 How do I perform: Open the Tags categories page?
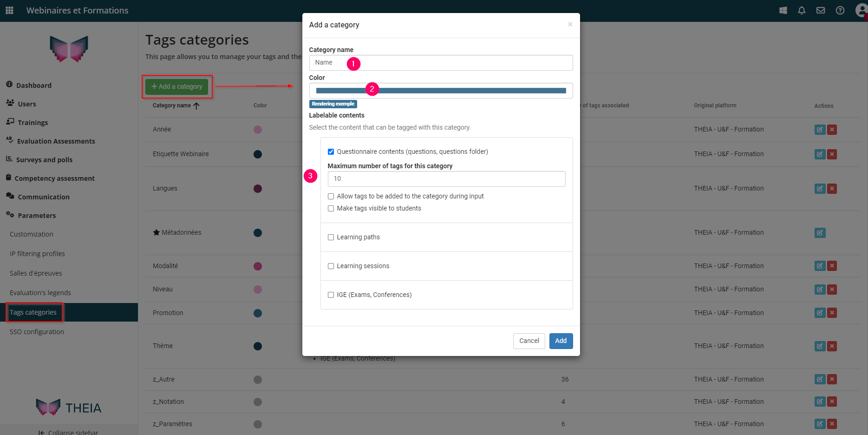pos(34,312)
